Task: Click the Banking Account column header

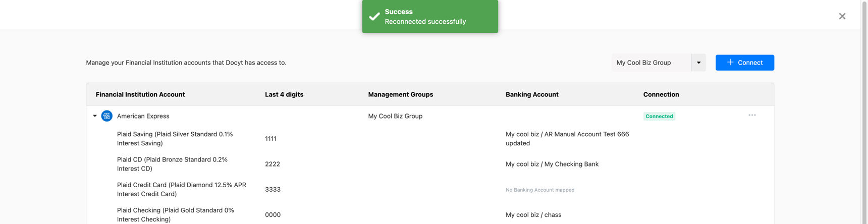Action: (532, 94)
